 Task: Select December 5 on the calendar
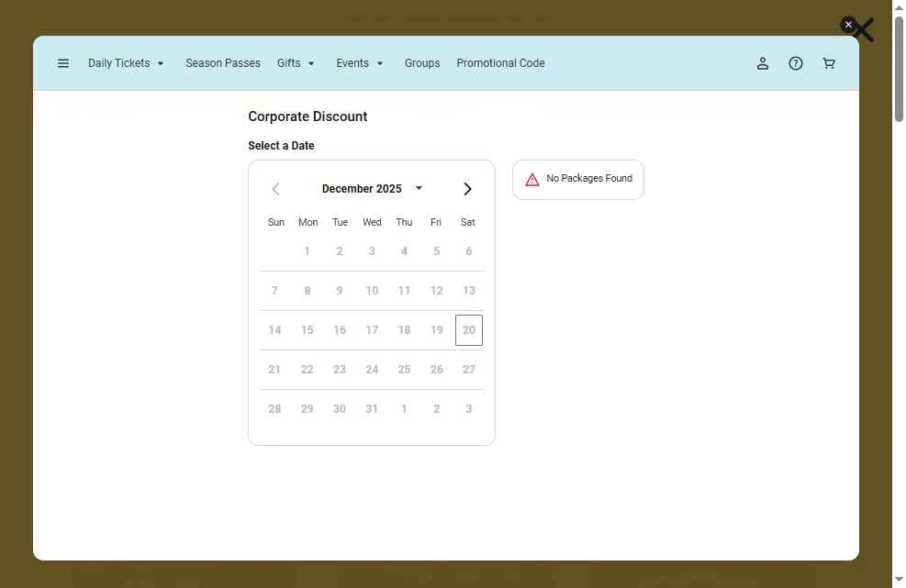click(436, 251)
